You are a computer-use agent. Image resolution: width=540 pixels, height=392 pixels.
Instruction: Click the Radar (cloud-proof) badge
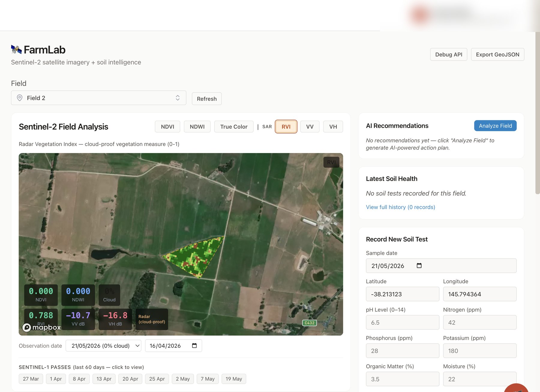click(x=152, y=319)
